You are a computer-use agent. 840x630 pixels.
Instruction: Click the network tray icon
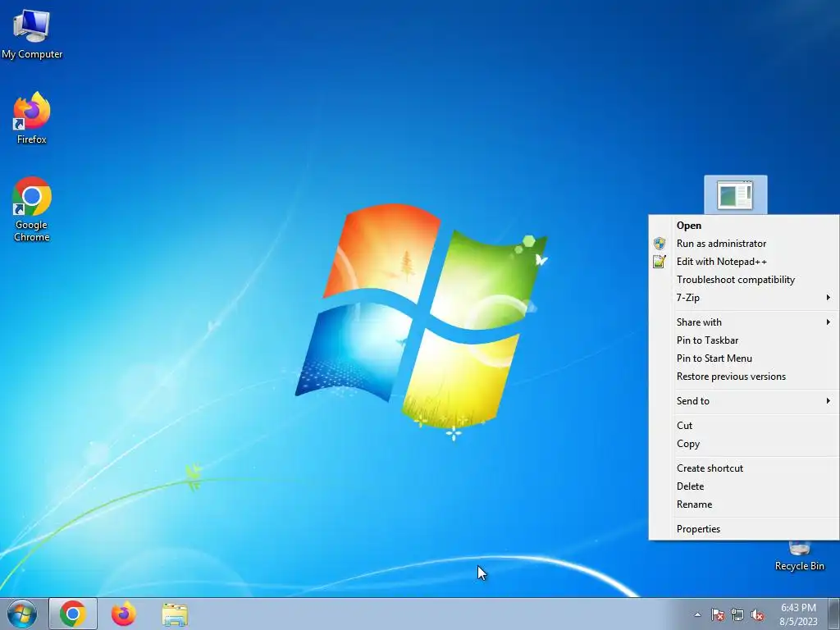pos(737,614)
